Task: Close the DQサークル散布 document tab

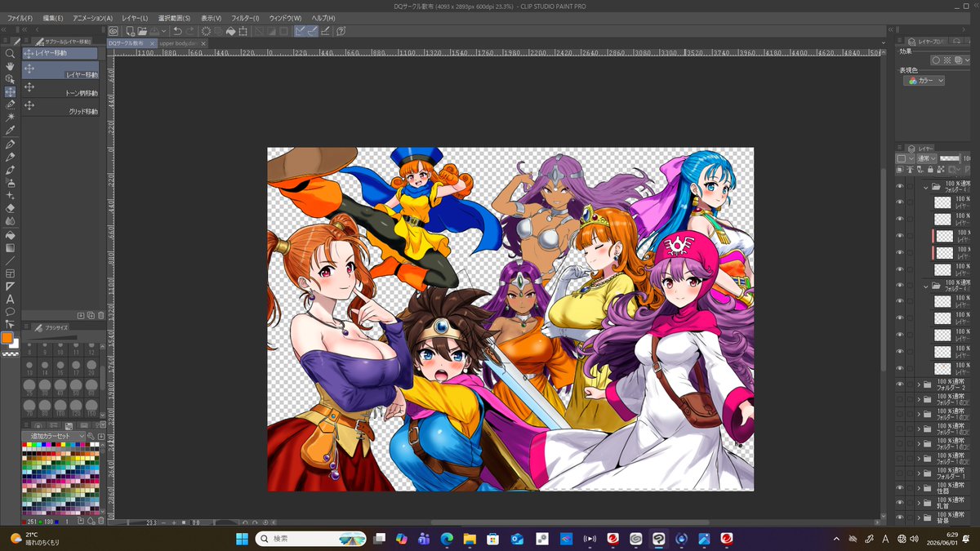Action: point(152,42)
